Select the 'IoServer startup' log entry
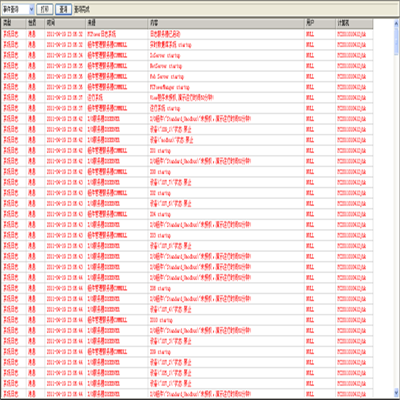 187,55
